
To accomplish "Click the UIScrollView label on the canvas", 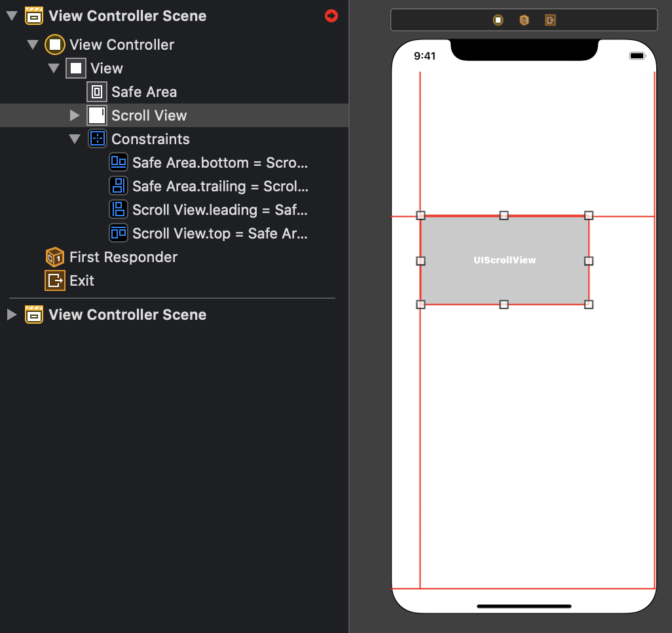I will point(505,260).
